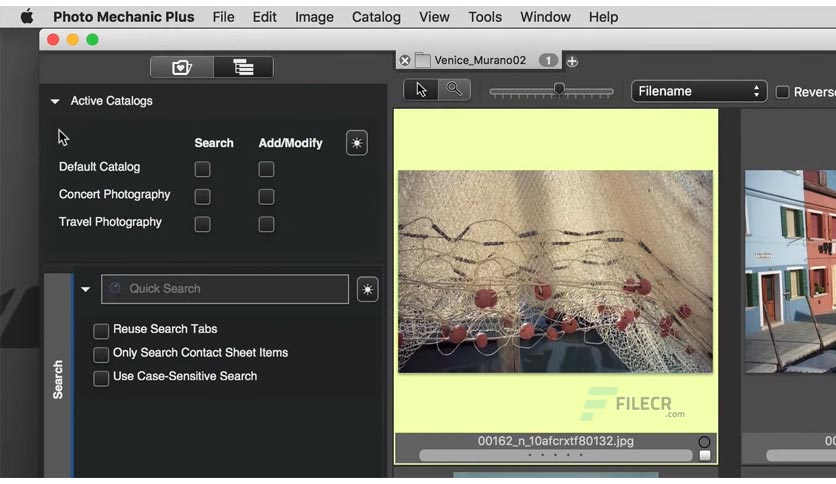The height and width of the screenshot is (484, 836).
Task: Switch to the catalog list panel view
Action: pos(243,67)
